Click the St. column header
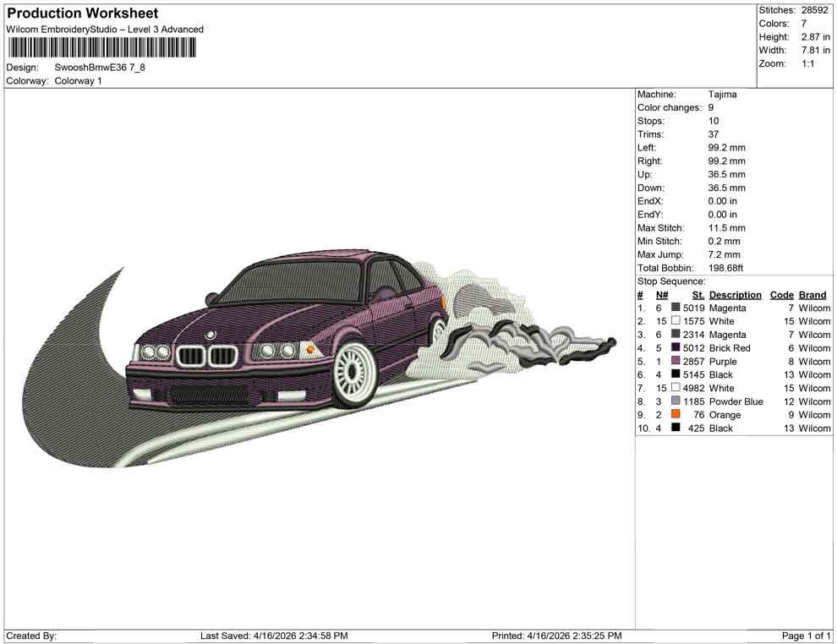This screenshot has width=837, height=644. 697,294
